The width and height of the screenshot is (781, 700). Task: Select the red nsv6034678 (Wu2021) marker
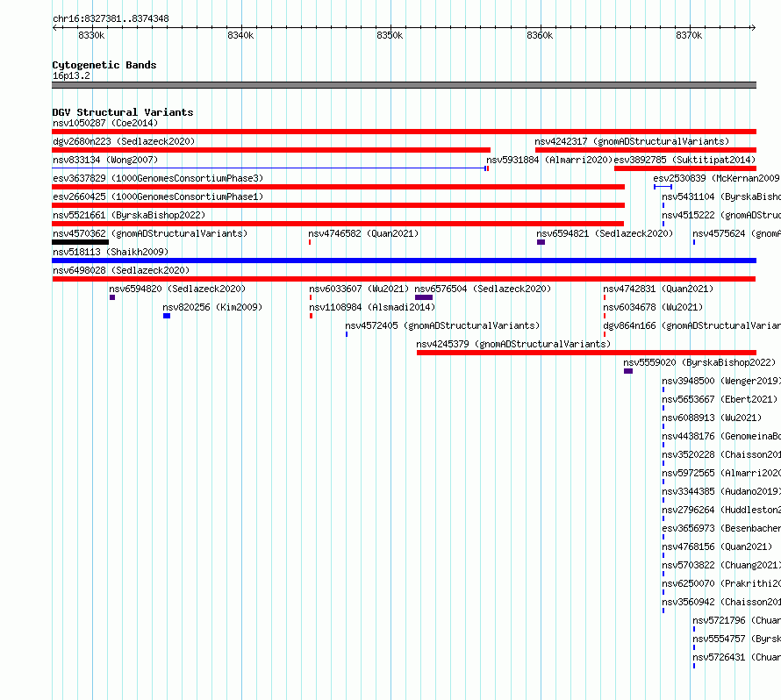(605, 316)
